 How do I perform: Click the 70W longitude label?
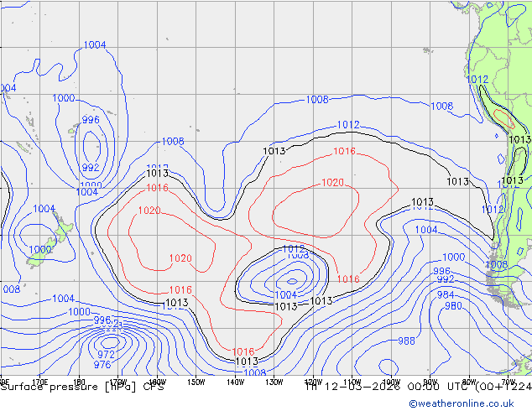coord(509,382)
